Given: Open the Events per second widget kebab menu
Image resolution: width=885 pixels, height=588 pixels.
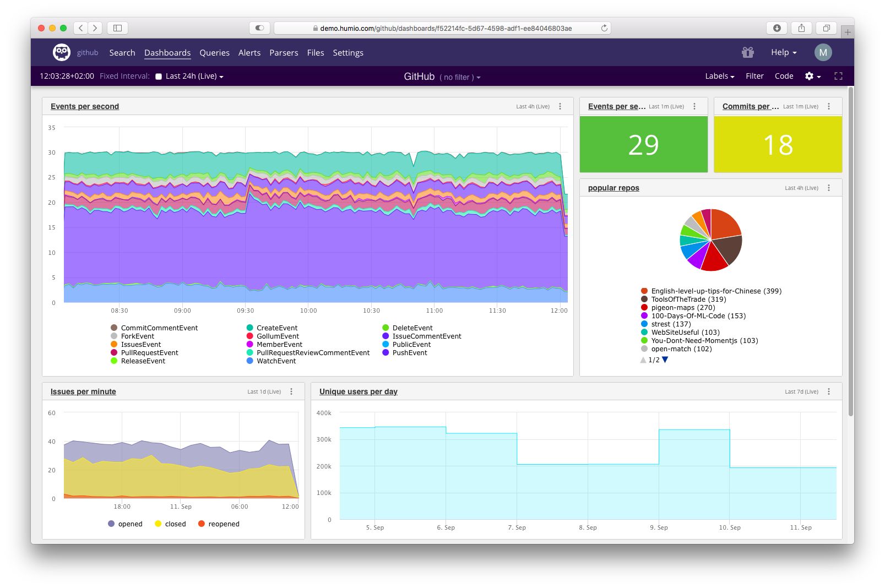Looking at the screenshot, I should click(561, 106).
